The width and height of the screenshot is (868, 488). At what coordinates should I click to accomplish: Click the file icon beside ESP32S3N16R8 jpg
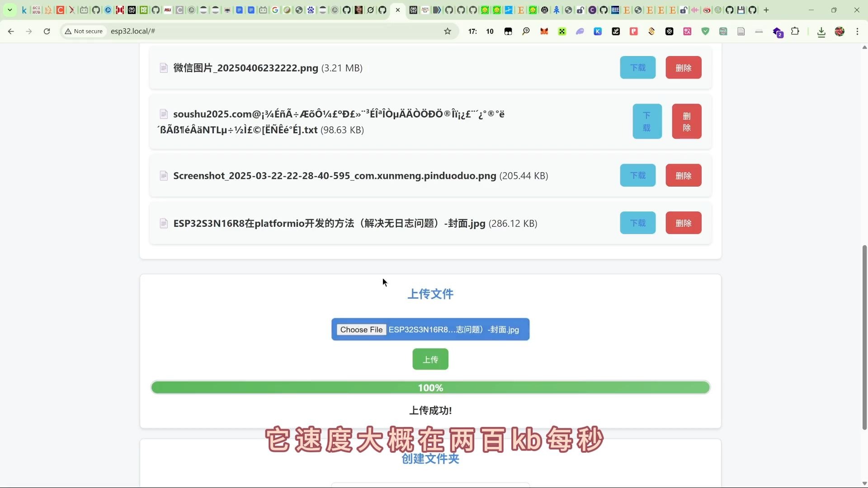tap(164, 223)
